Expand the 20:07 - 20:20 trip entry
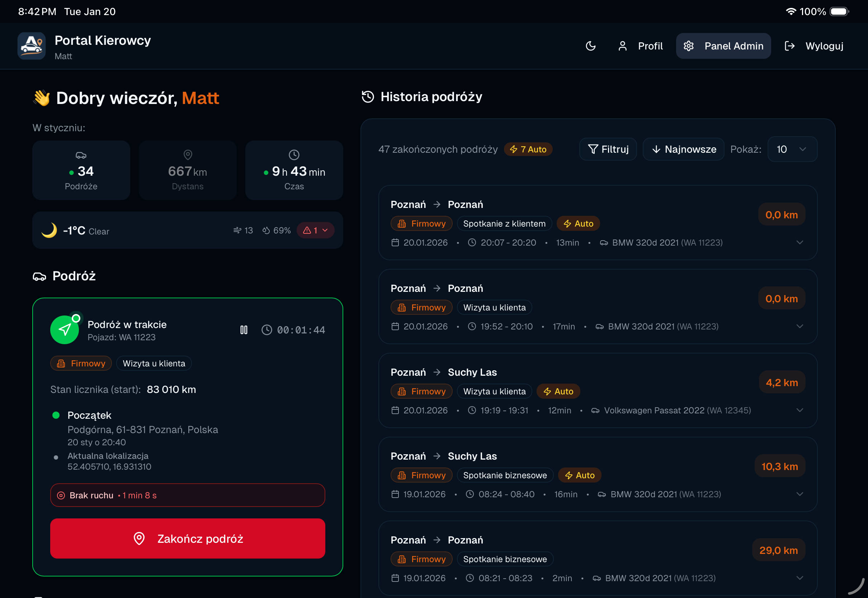 799,242
